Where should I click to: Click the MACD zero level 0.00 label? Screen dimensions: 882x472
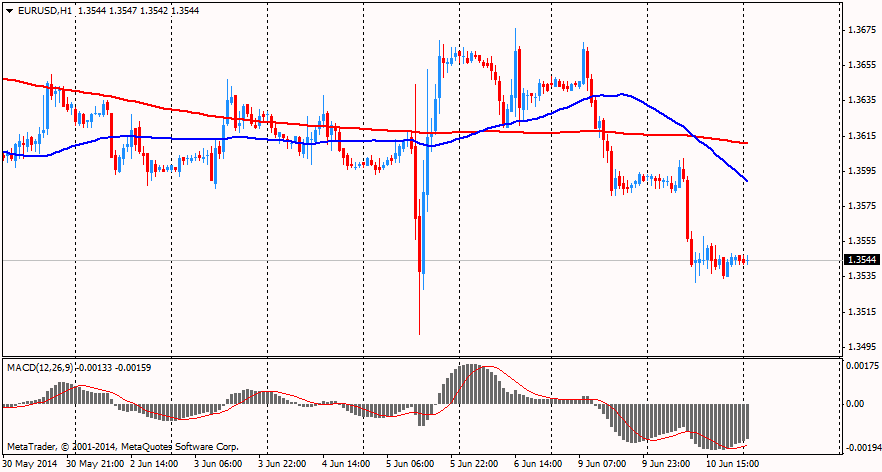(856, 404)
